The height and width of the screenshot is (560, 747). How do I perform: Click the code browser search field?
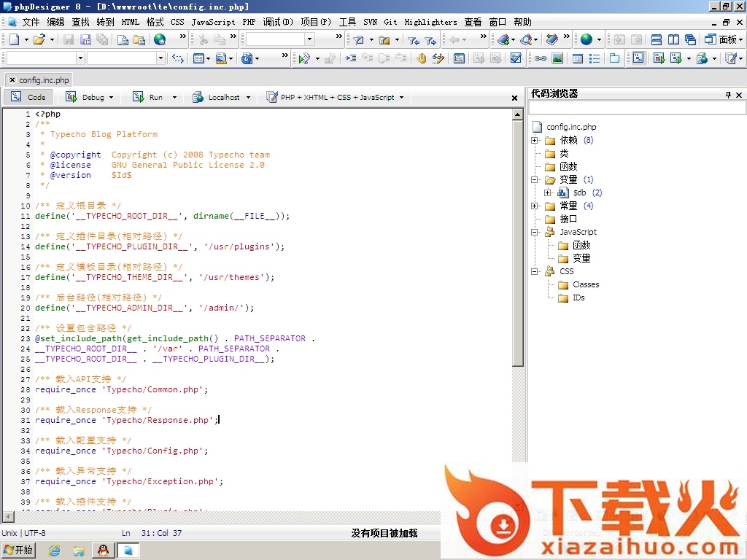point(636,109)
